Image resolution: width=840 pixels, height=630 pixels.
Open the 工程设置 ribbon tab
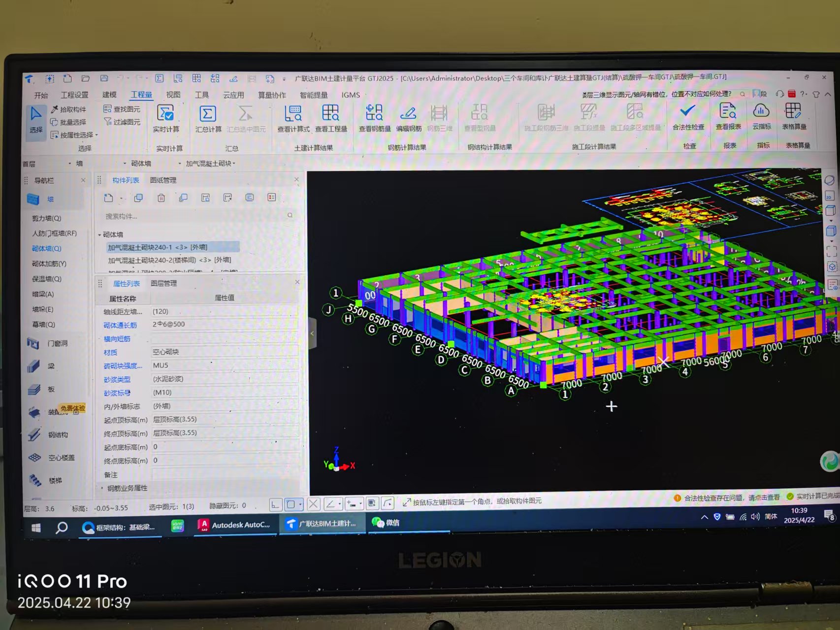pos(74,95)
